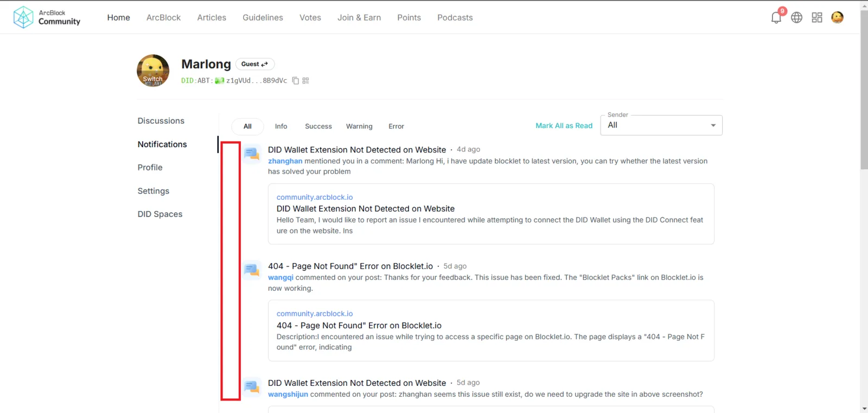868x413 pixels.
Task: Filter notifications by Info
Action: pos(281,126)
